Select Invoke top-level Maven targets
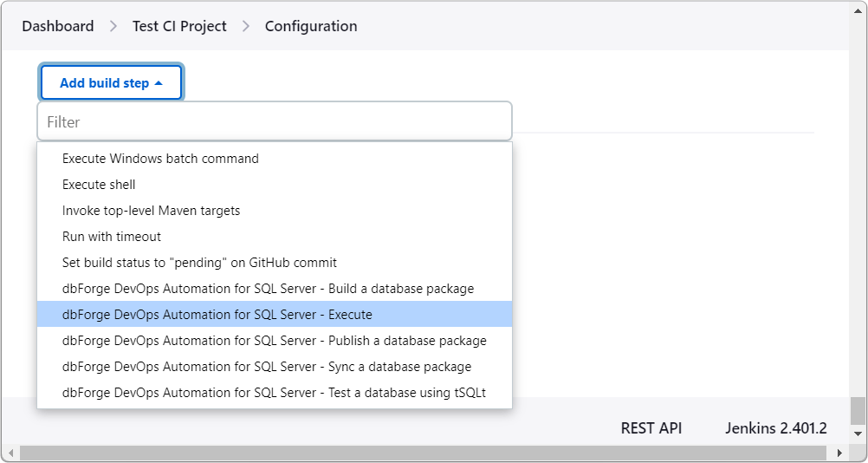This screenshot has width=868, height=463. pos(151,211)
